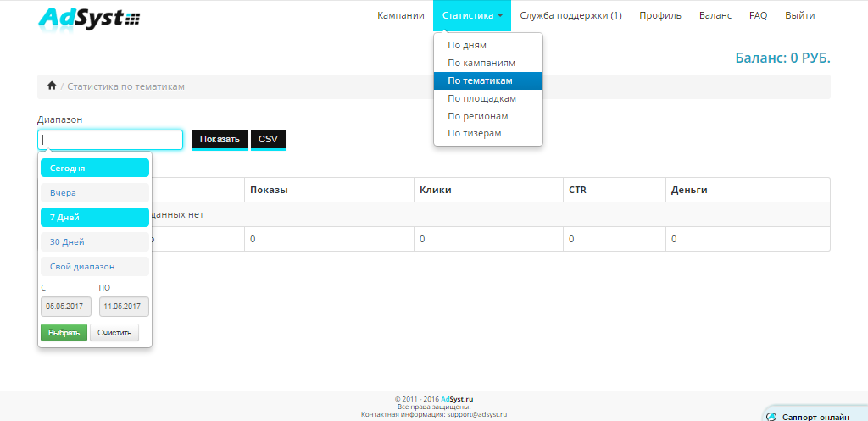Click the start date field 05.05.2017
The height and width of the screenshot is (421, 868).
tap(66, 307)
